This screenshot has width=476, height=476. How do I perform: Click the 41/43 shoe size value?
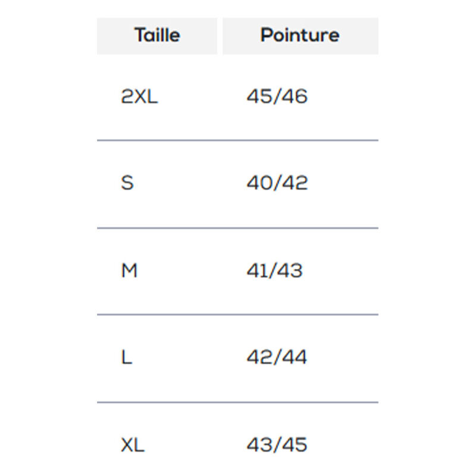tap(275, 271)
